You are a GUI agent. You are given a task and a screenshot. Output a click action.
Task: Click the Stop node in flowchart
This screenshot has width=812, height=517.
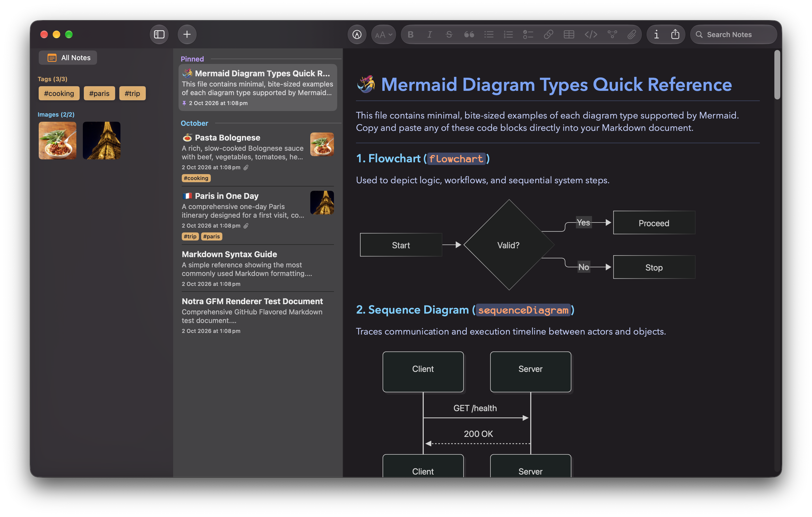654,267
